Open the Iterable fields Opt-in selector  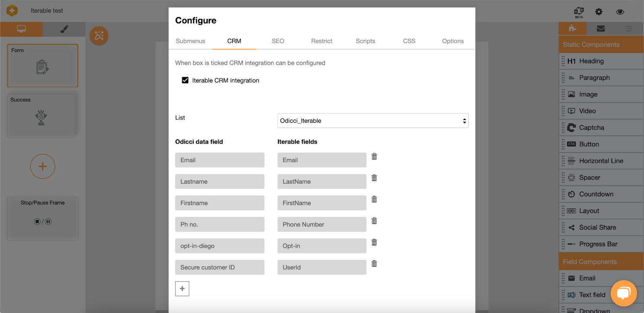point(322,246)
